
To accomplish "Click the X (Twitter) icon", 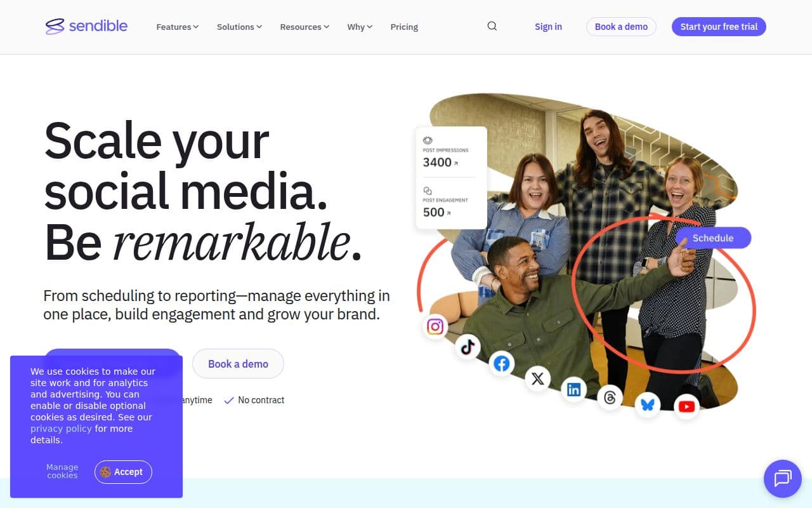I will (537, 379).
